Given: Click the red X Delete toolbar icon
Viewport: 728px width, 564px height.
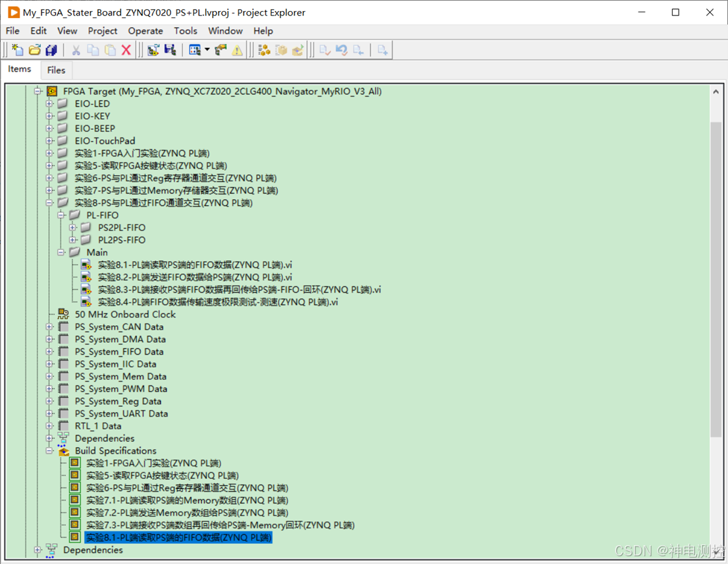Looking at the screenshot, I should pyautogui.click(x=127, y=50).
